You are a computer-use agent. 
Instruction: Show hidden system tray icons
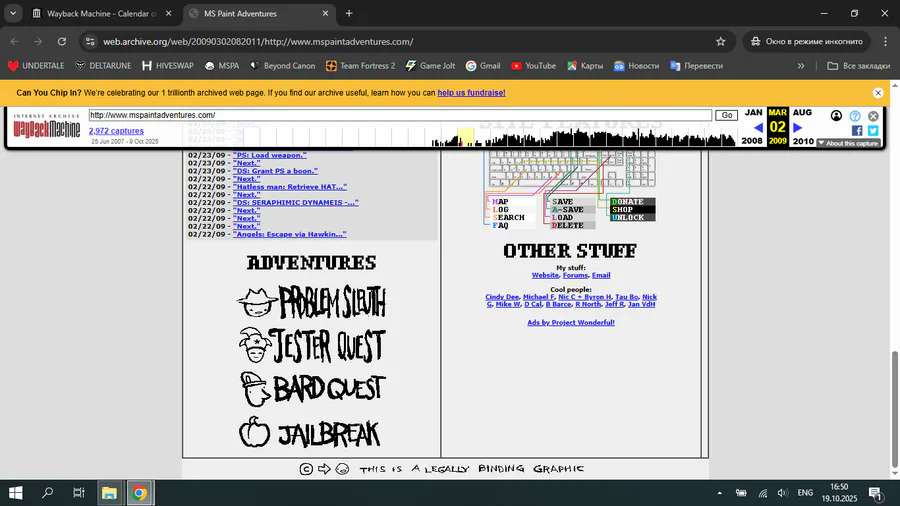point(719,493)
